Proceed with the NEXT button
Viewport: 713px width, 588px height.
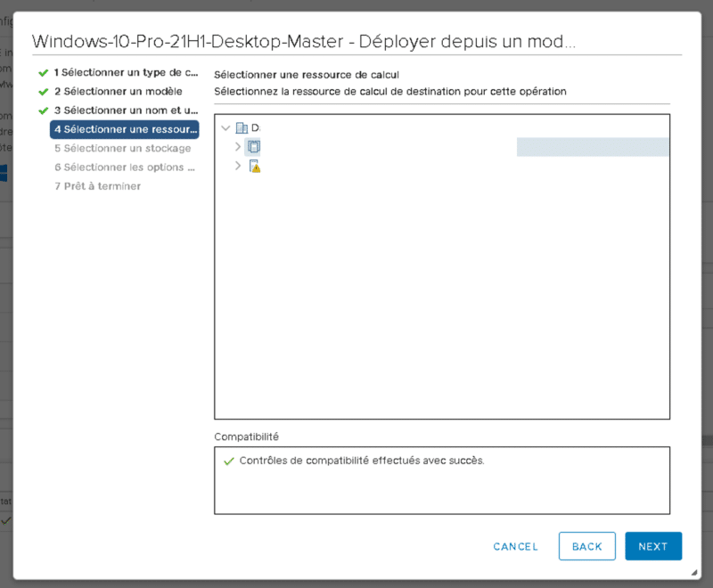653,546
